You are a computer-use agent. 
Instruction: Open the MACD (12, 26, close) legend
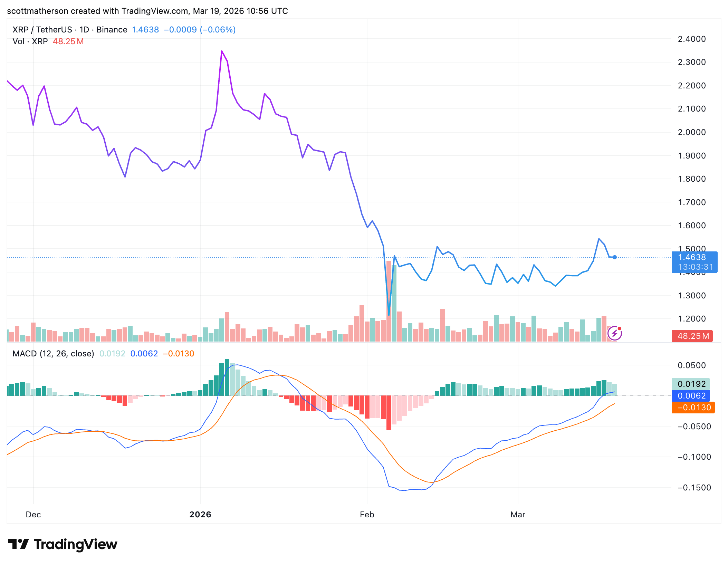point(53,354)
